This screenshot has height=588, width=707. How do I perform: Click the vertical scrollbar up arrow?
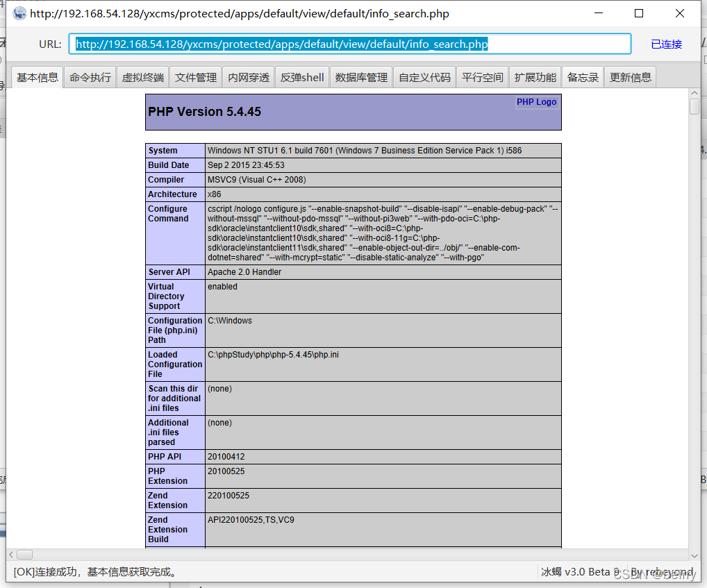[x=694, y=94]
